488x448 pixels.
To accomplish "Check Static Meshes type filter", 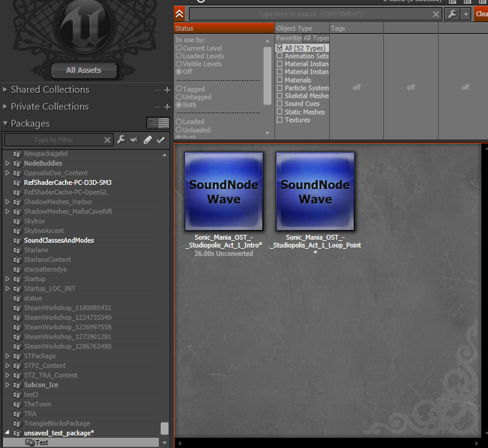I will click(x=279, y=112).
